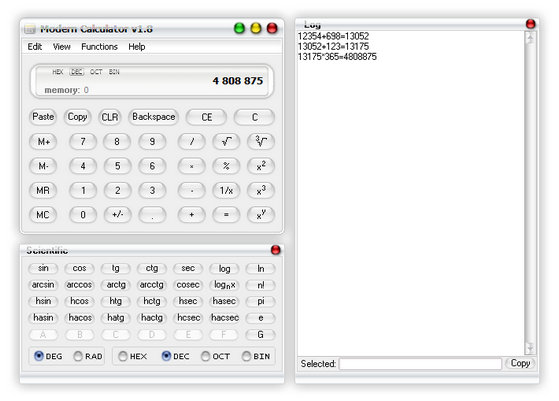559x401 pixels.
Task: Click the hctg function button
Action: pos(152,301)
